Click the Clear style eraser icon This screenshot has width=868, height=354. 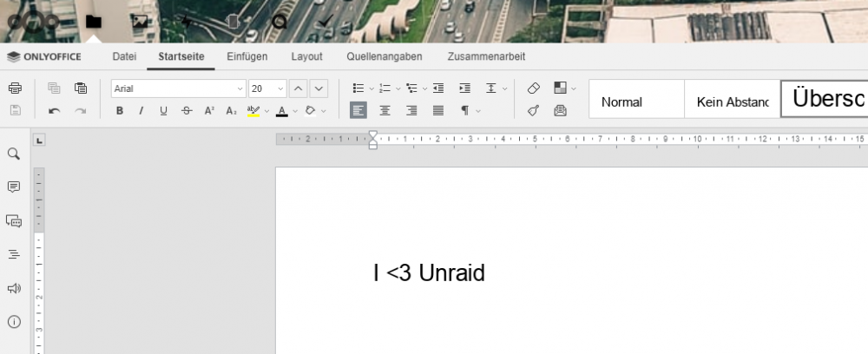534,88
